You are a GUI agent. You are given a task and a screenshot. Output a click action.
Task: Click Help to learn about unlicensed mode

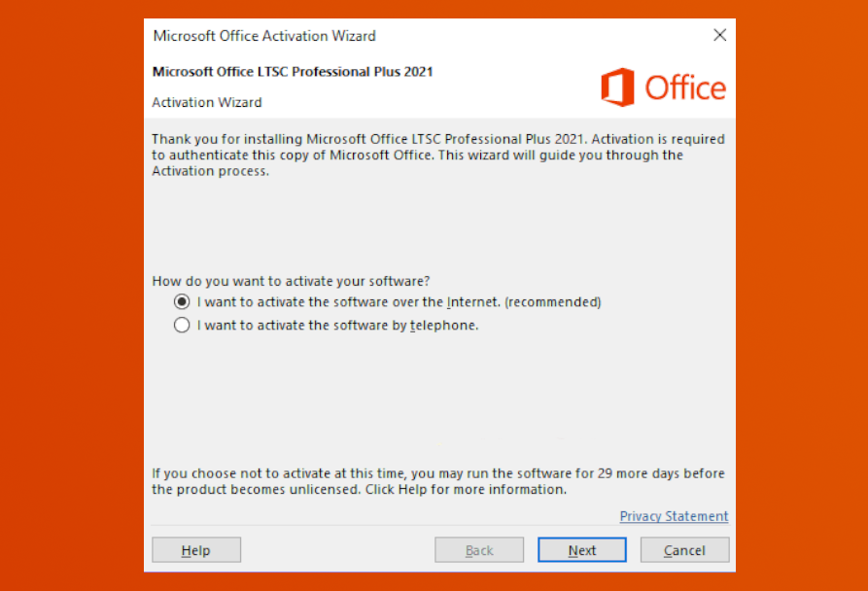(195, 549)
